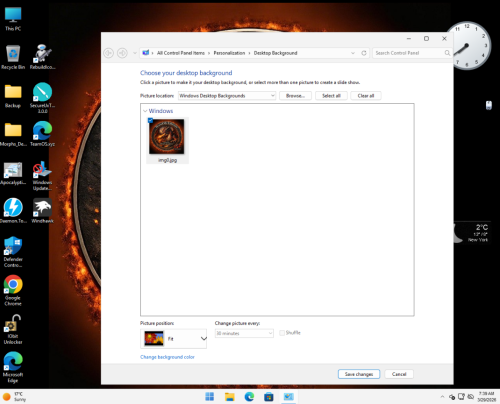Open the recent locations dropdown arrow
The image size is (500, 404).
coord(135,53)
